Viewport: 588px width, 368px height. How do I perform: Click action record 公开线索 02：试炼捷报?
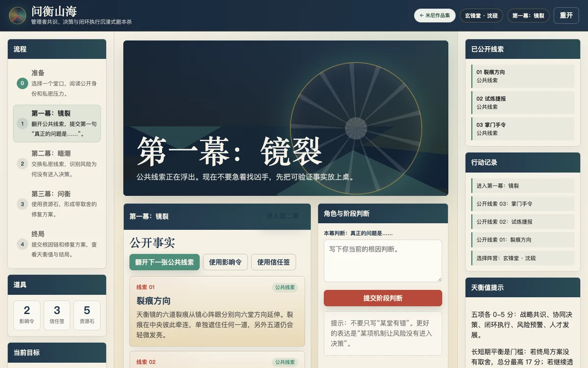coord(522,222)
